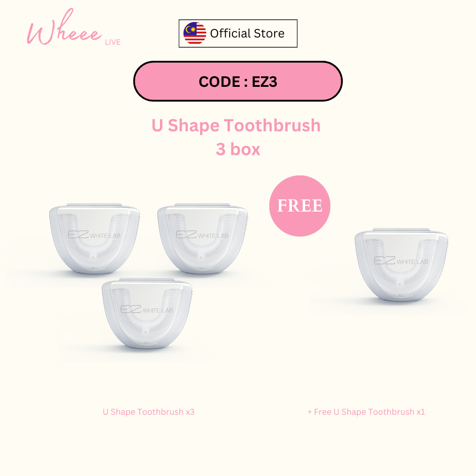Click the + Free U Shape Toothbrush x1 caption
Image resolution: width=476 pixels, height=476 pixels.
click(366, 412)
